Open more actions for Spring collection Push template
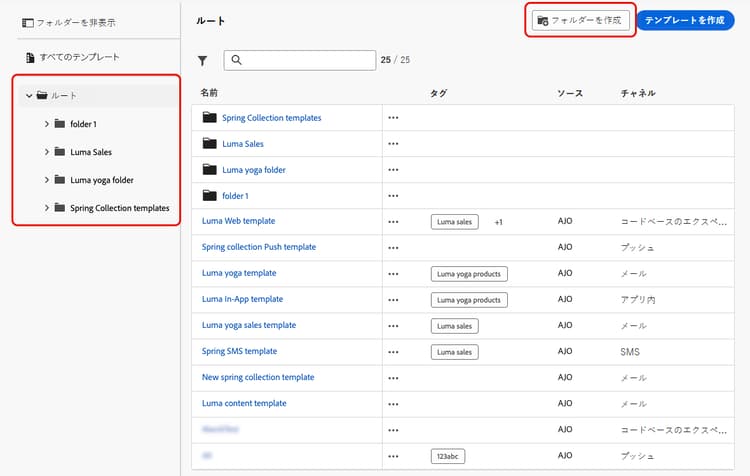The width and height of the screenshot is (750, 476). click(393, 248)
